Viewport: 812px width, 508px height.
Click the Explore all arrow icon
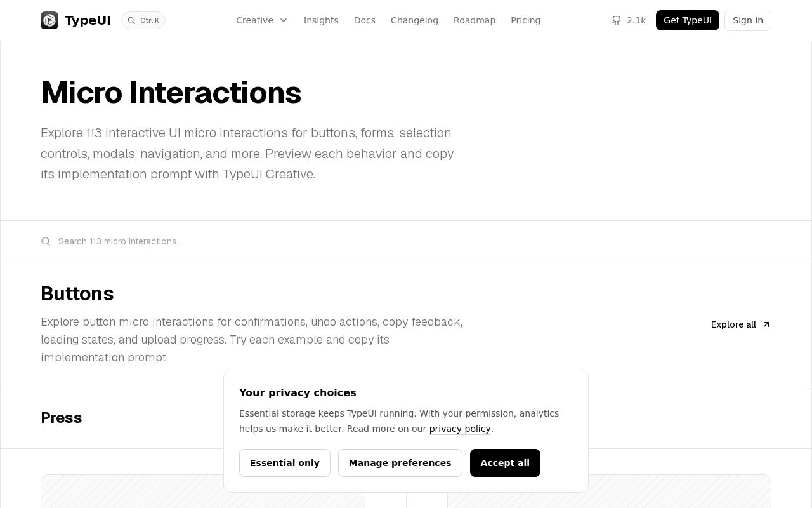tap(766, 324)
